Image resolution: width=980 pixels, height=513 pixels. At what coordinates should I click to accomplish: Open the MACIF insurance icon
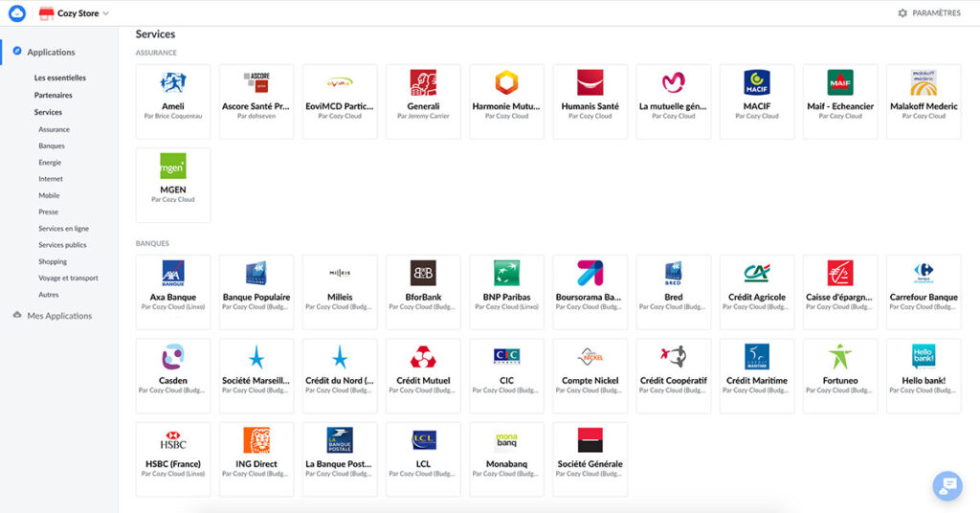(757, 83)
